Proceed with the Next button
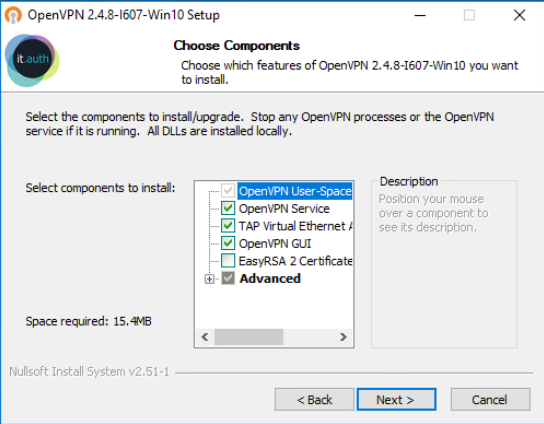544x424 pixels. coord(396,400)
